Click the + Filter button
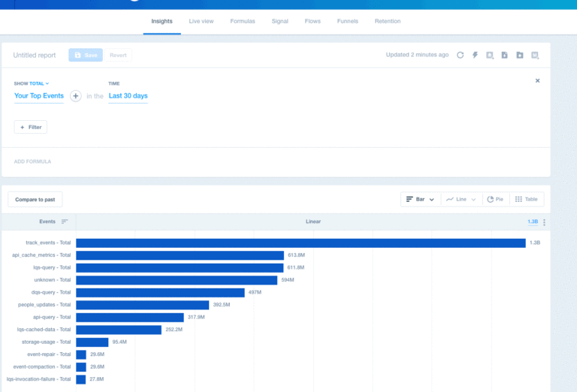577x392 pixels. (31, 127)
